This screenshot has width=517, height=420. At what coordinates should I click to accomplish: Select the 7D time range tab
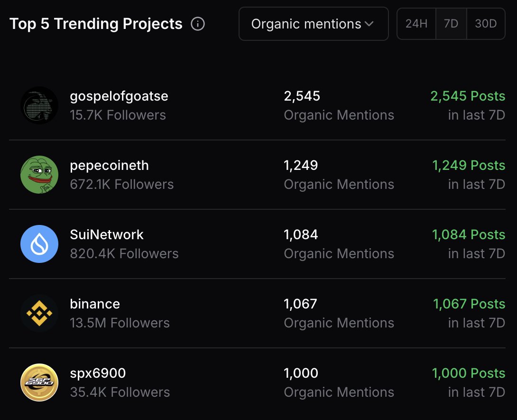coord(451,24)
